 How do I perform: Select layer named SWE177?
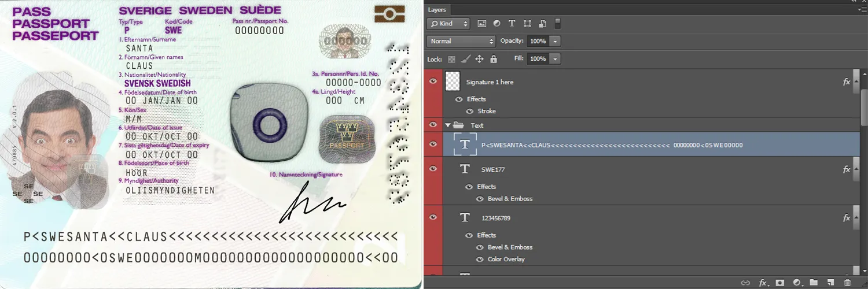(493, 169)
